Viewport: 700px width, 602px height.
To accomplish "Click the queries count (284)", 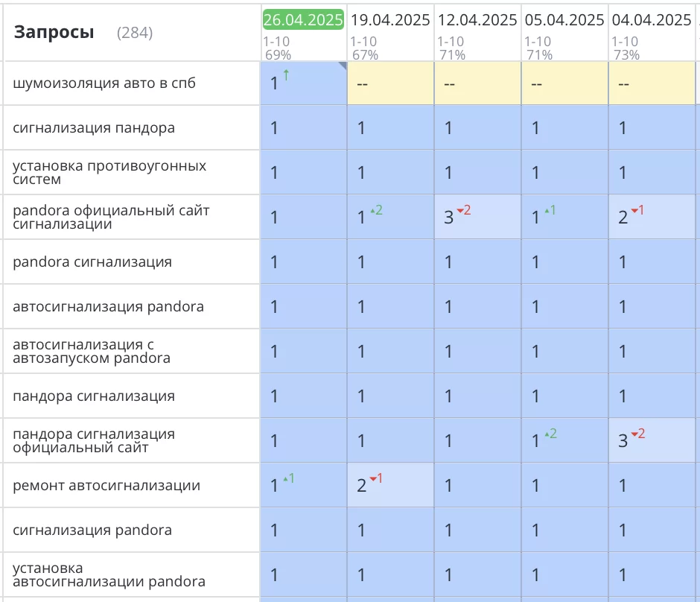I will click(135, 33).
